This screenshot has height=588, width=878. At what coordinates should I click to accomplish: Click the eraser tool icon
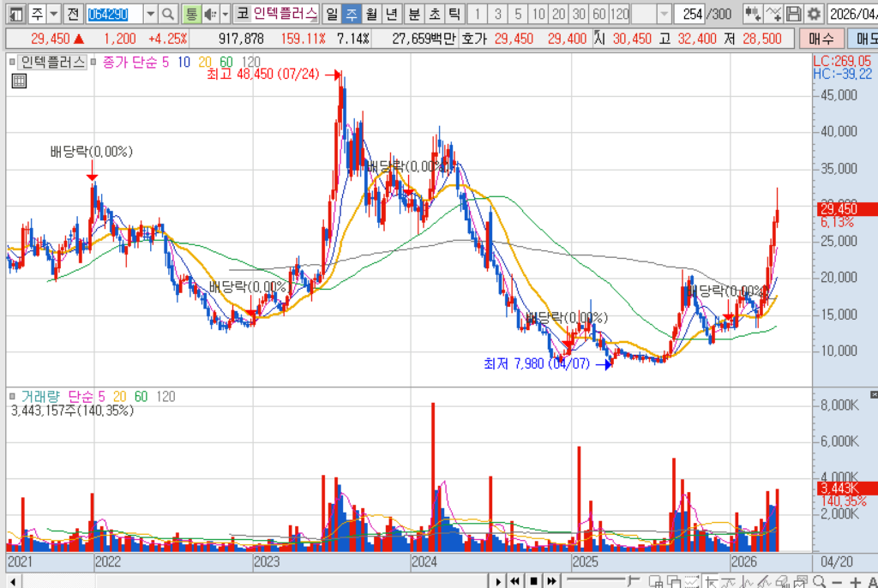pos(783,582)
